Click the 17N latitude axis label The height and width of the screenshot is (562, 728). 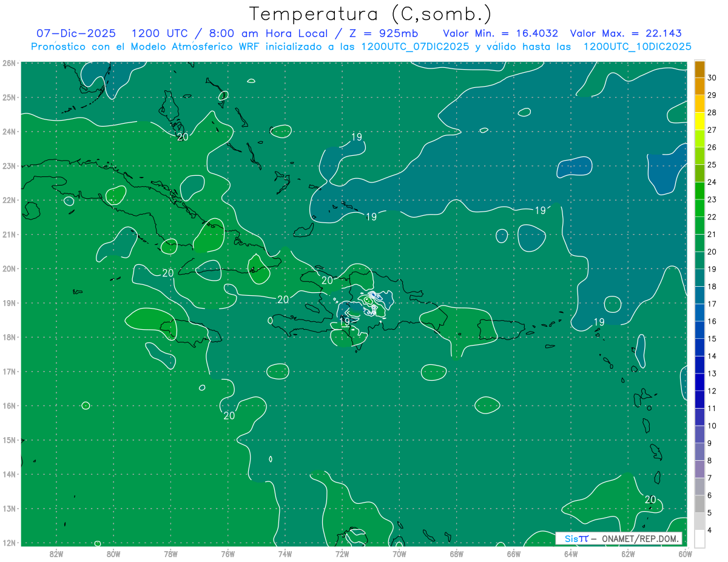click(x=8, y=371)
